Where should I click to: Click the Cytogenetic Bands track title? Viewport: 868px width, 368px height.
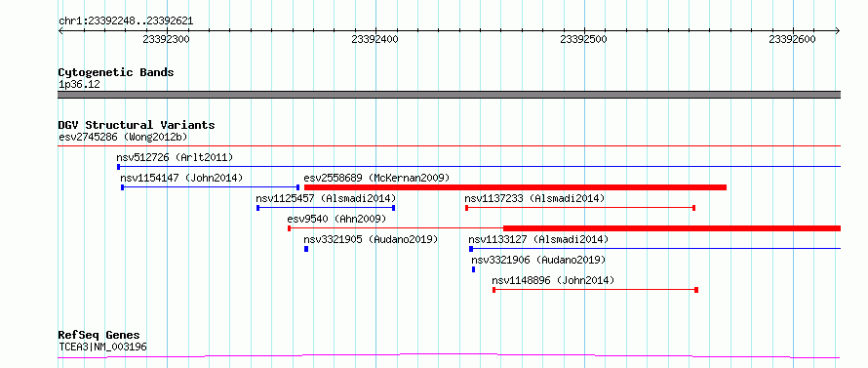coord(116,72)
